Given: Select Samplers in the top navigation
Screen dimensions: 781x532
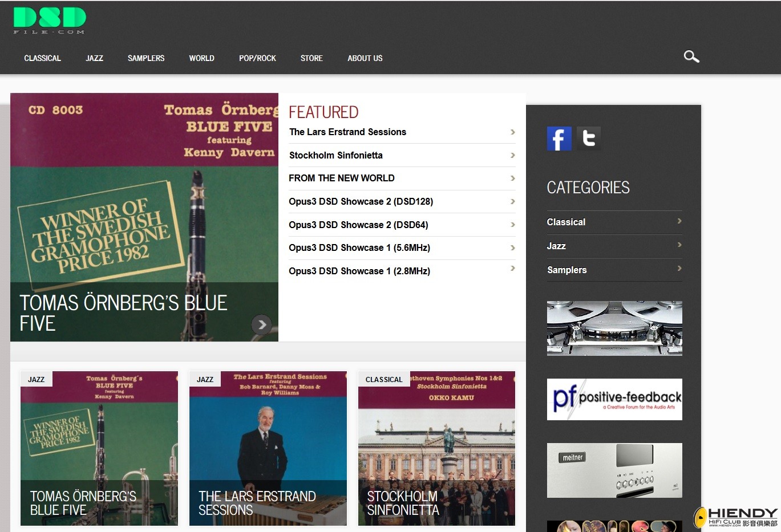Looking at the screenshot, I should 146,58.
